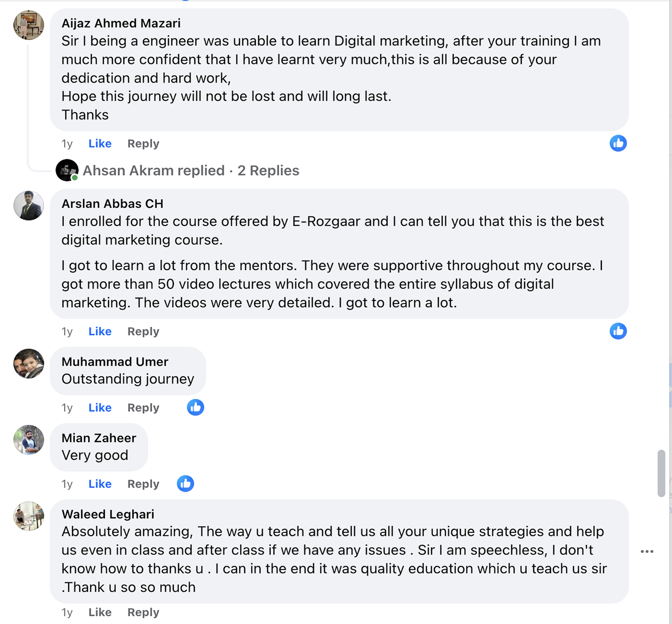Screen dimensions: 672x624
Task: Click like reaction icon on Arslan Abbas CH's comment
Action: pyautogui.click(x=618, y=331)
